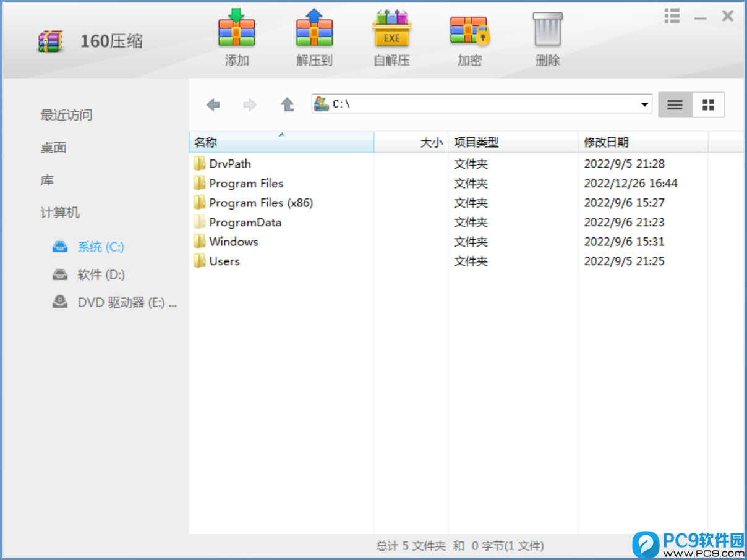This screenshot has width=747, height=560.
Task: Click date 2022/12/26 16:44
Action: point(631,184)
